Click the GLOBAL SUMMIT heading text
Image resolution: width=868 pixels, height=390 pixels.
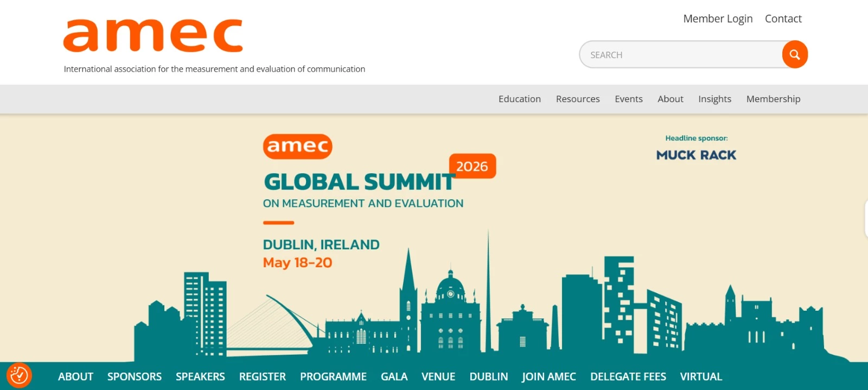(359, 182)
